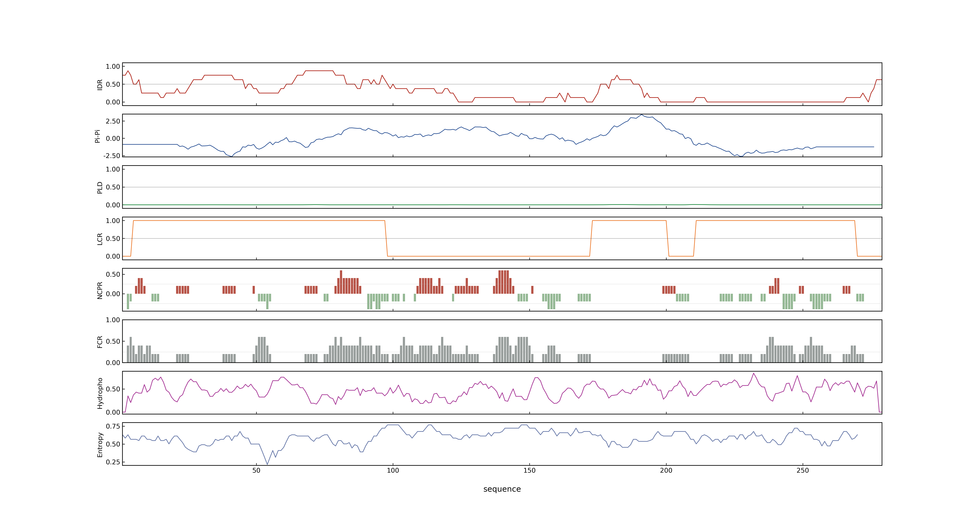
Task: Click the FCR y-axis label
Action: [100, 341]
